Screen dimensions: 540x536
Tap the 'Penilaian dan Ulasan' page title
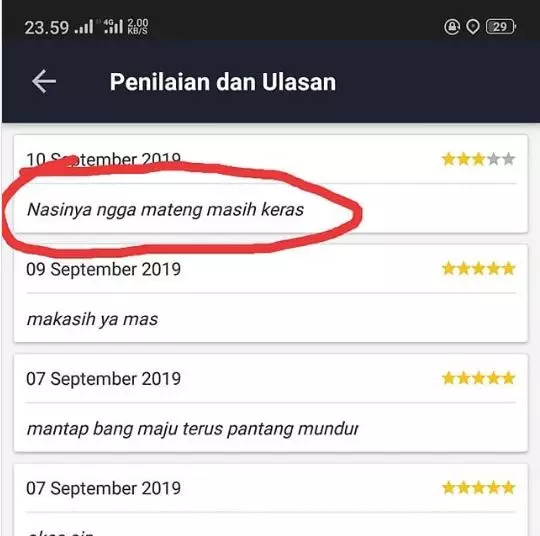click(223, 82)
